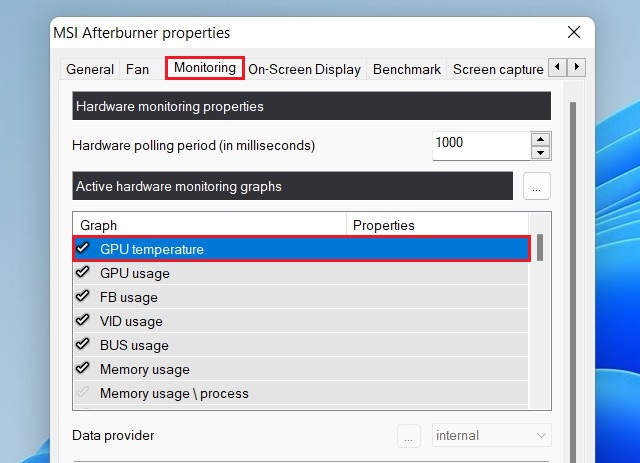640x463 pixels.
Task: Open the active monitoring graphs options button
Action: click(537, 186)
